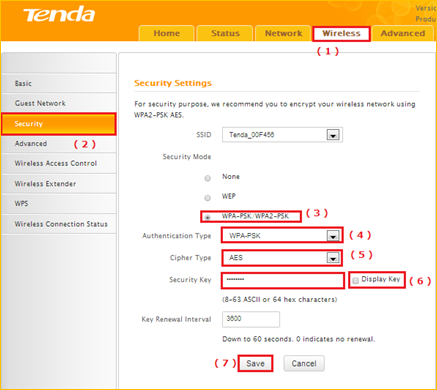Image resolution: width=437 pixels, height=390 pixels.
Task: Go to the Home tab
Action: pyautogui.click(x=167, y=33)
